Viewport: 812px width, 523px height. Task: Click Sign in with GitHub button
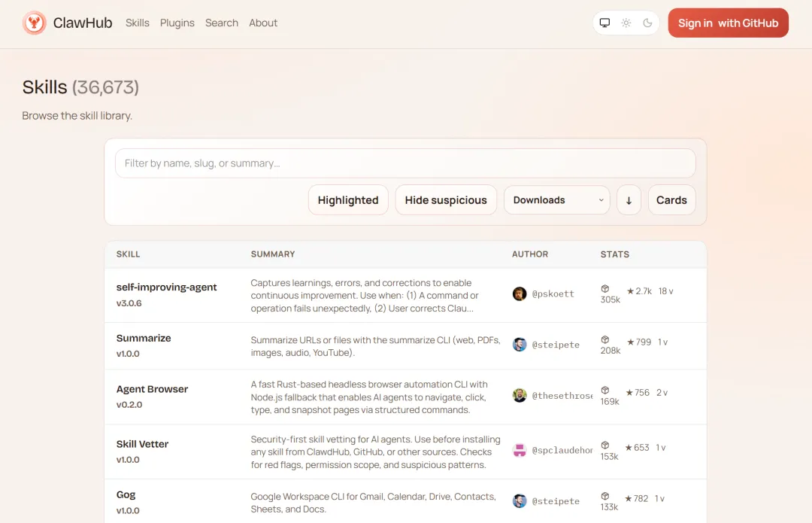coord(728,23)
